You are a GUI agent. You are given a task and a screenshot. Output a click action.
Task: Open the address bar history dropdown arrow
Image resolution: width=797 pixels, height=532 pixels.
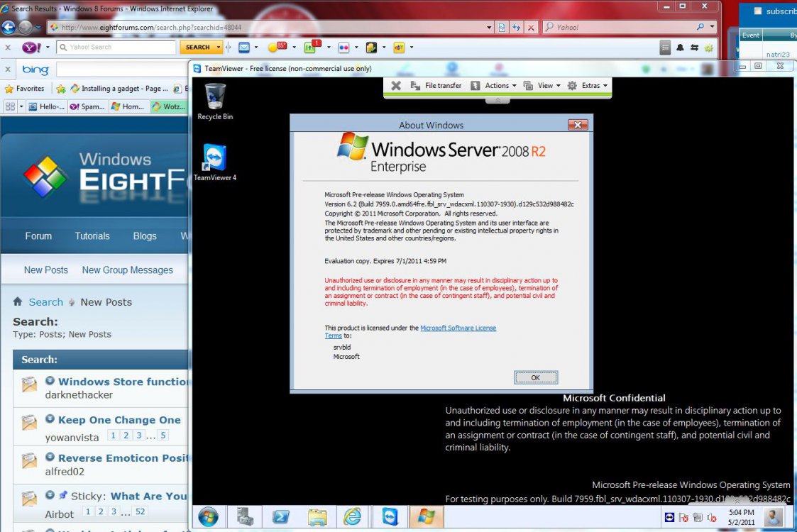click(489, 28)
